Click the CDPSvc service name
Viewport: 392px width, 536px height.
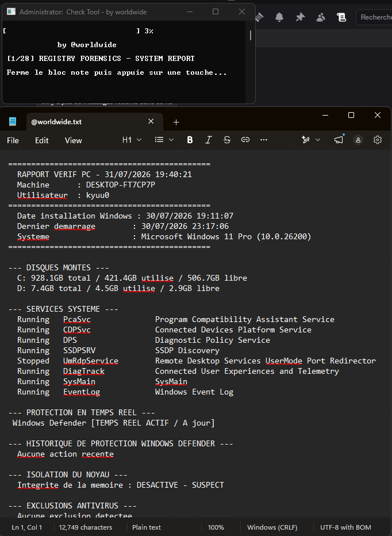[77, 330]
